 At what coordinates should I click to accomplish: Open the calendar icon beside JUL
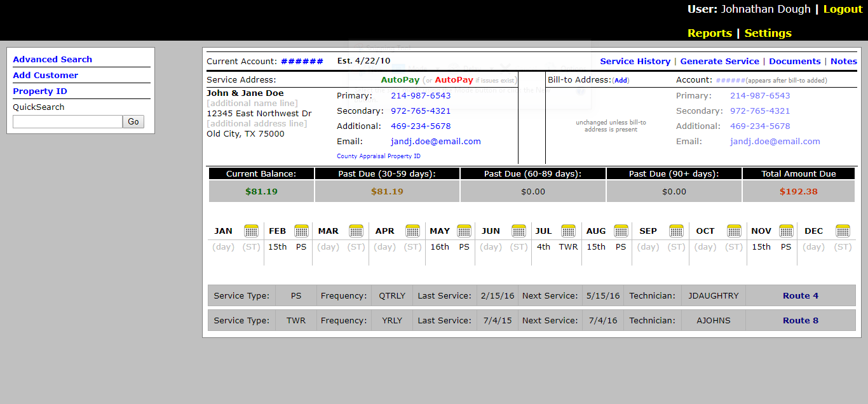pos(568,231)
